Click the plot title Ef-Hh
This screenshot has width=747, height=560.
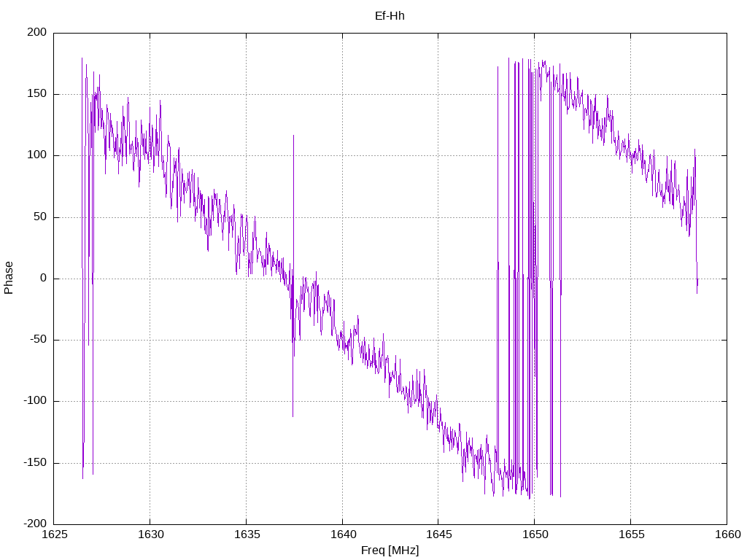(390, 16)
